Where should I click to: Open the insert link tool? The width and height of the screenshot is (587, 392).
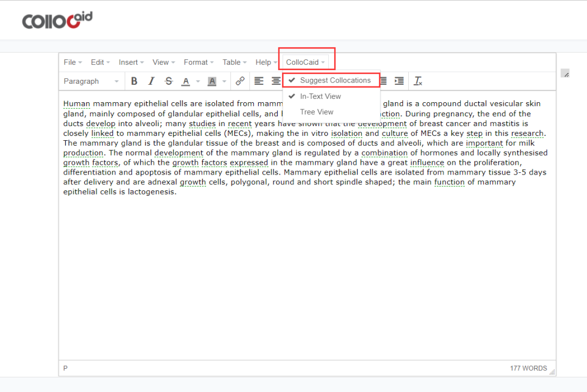click(240, 81)
